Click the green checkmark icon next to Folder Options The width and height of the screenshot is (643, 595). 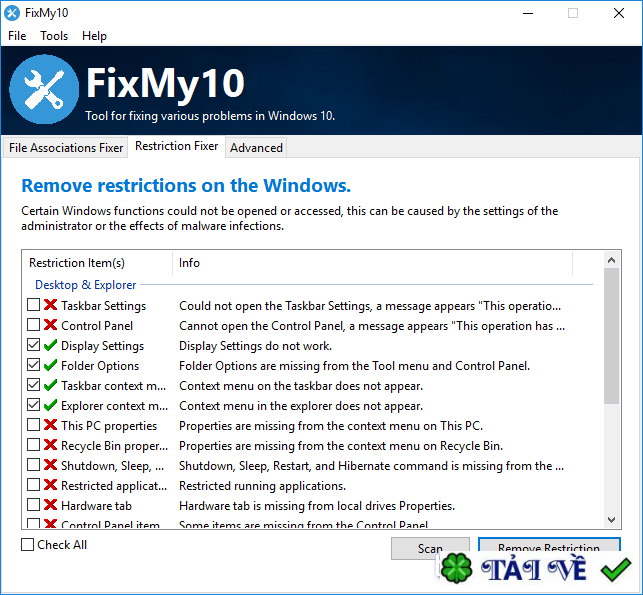(50, 365)
